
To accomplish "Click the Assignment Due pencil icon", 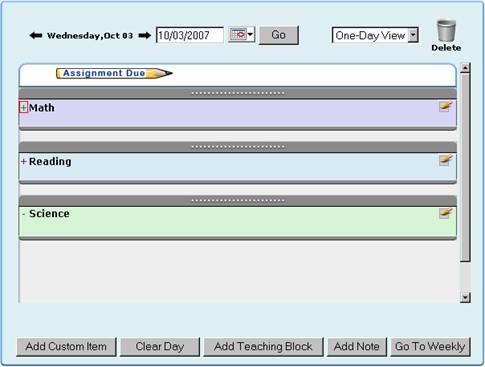I will pos(114,73).
